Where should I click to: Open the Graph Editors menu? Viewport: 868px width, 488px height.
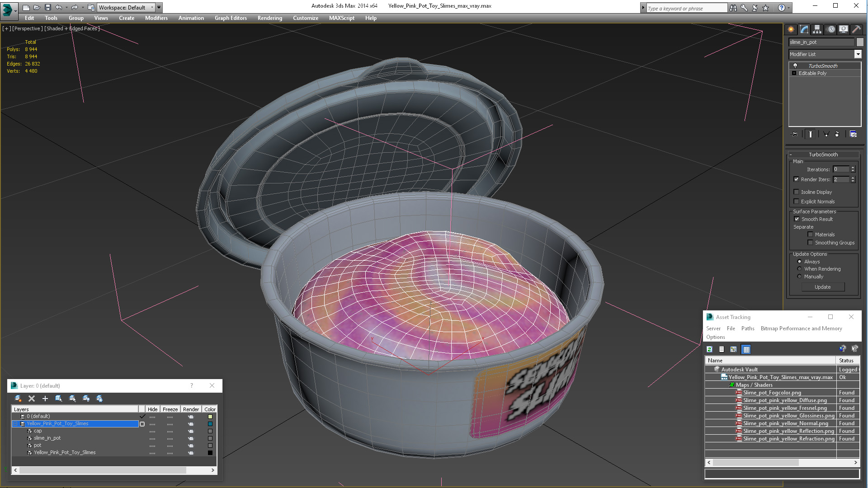(x=231, y=18)
